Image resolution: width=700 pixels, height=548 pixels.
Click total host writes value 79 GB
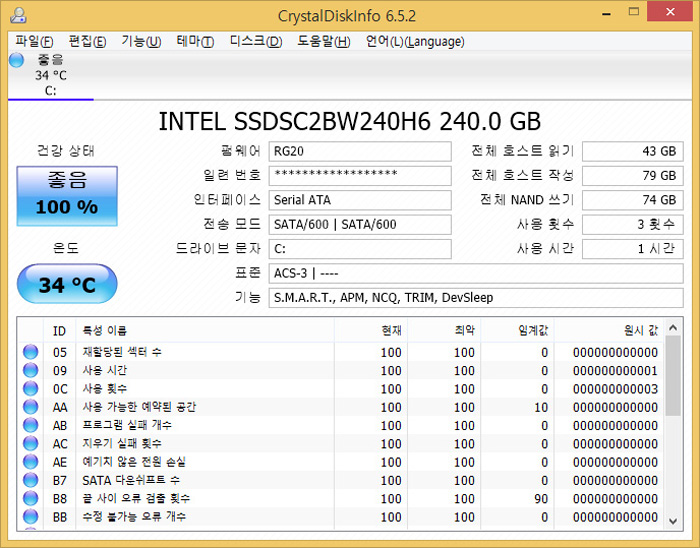tap(633, 175)
